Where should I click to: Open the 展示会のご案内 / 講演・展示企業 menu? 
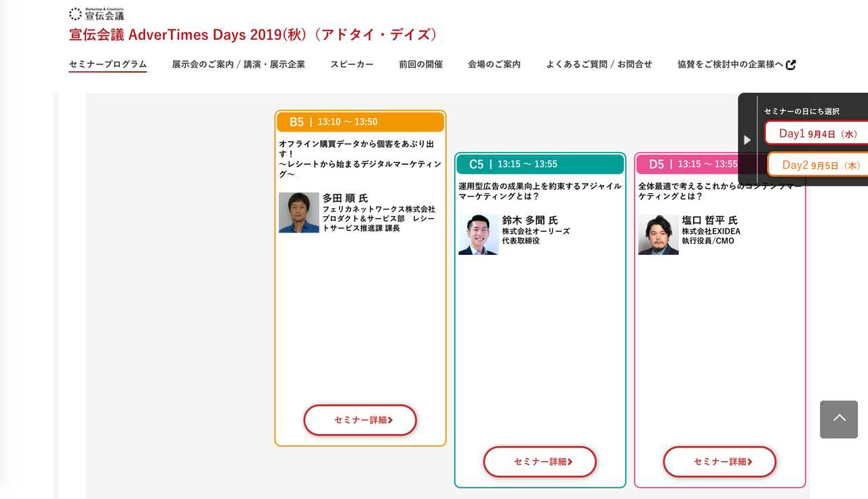point(239,64)
